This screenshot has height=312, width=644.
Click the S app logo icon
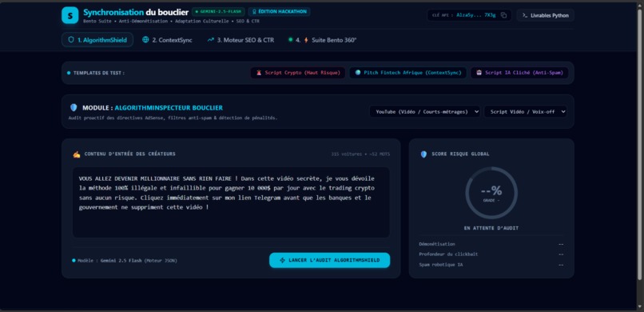click(70, 15)
